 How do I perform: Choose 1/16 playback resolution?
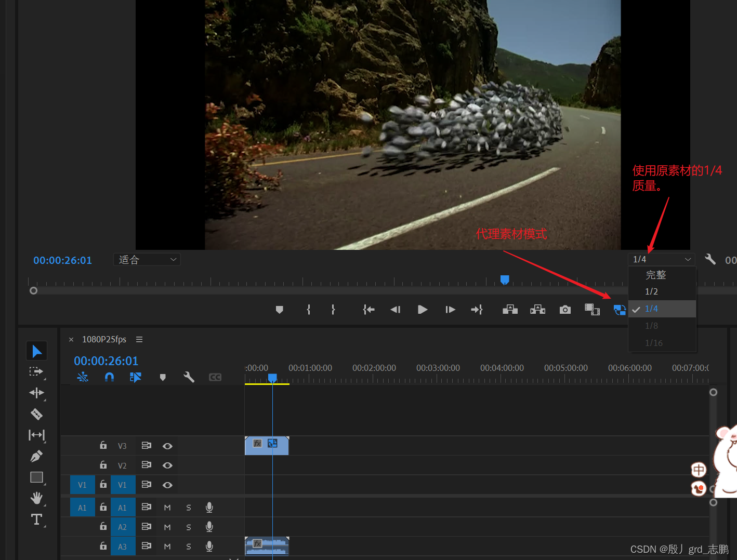pyautogui.click(x=662, y=343)
